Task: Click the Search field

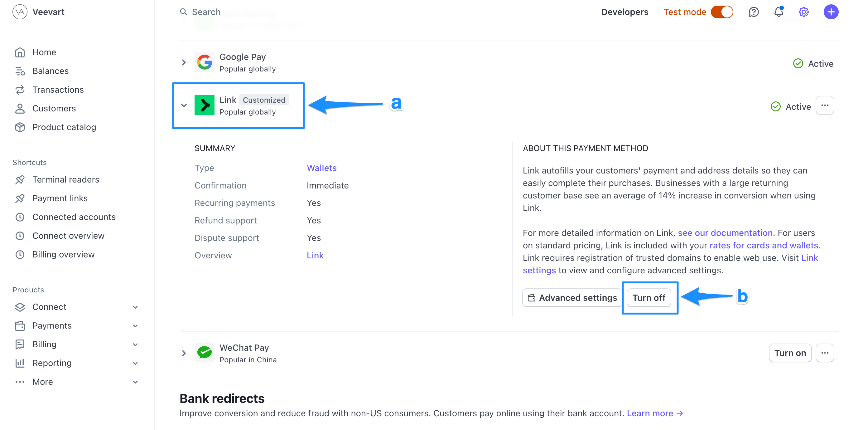Action: click(x=206, y=12)
